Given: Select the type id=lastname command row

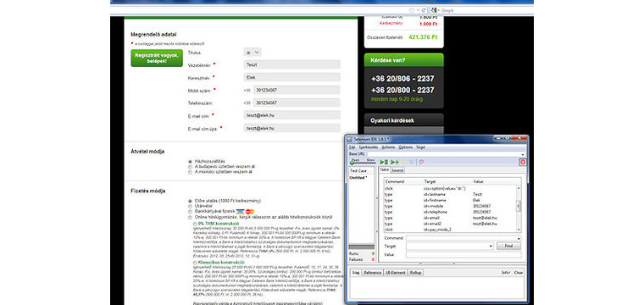Looking at the screenshot, I should point(450,194).
